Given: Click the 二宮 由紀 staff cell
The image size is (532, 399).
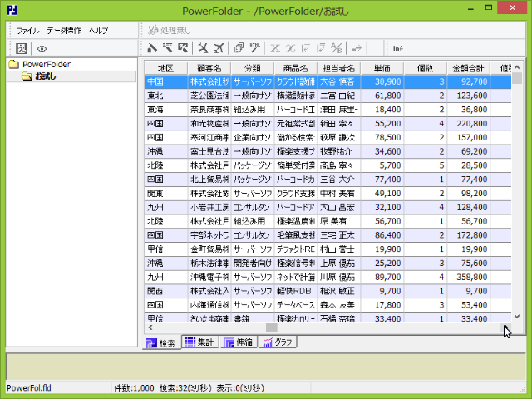Looking at the screenshot, I should click(339, 96).
